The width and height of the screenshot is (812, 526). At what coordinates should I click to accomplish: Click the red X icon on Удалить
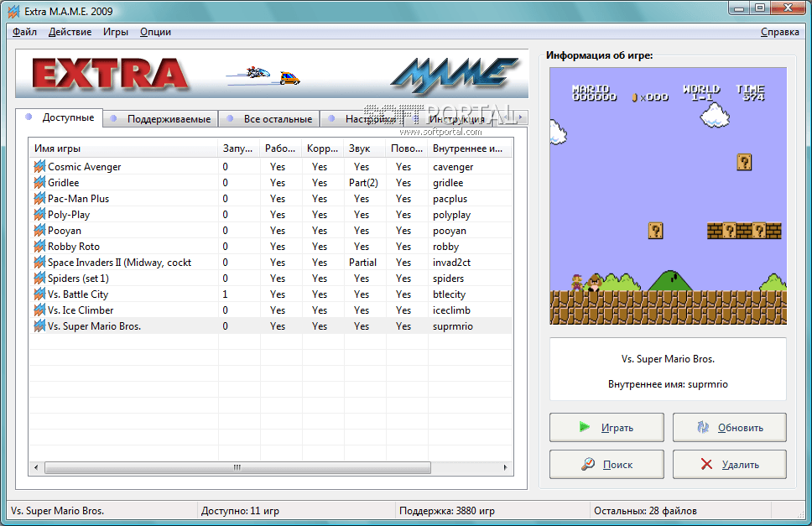click(x=706, y=464)
